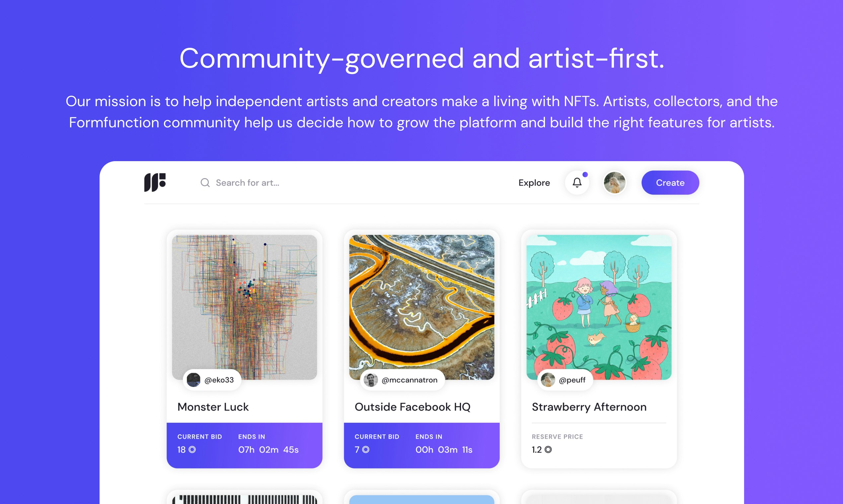The height and width of the screenshot is (504, 843).
Task: Open your profile avatar menu
Action: (615, 183)
